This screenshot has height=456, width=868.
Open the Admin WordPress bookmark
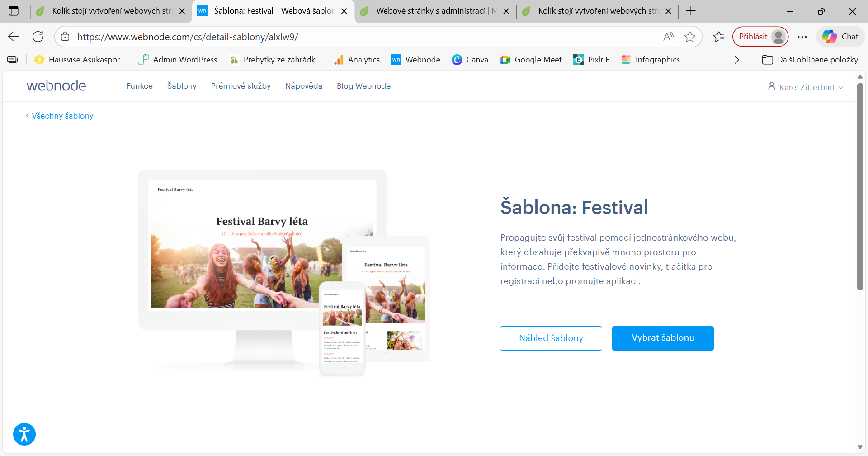click(x=177, y=59)
